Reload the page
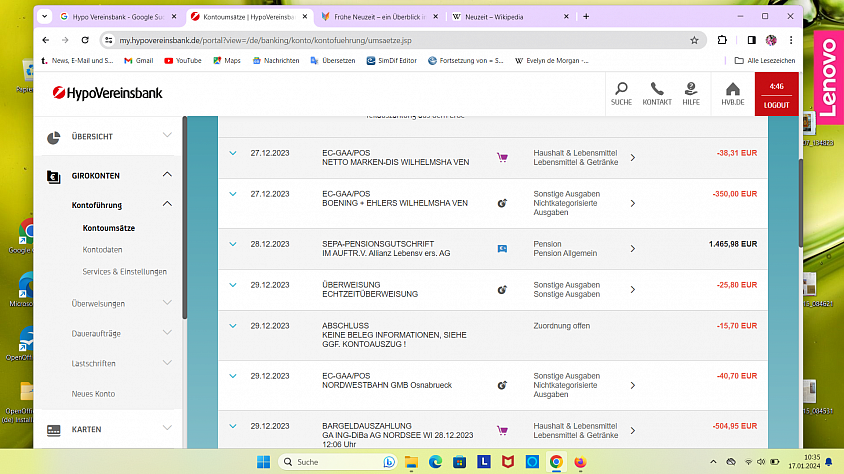Screen dimensions: 844x474 (85, 40)
